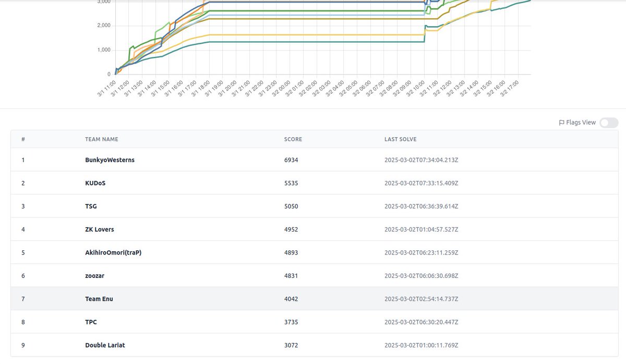Click the last solve time 2025-03-02T06:23:11.259Z
626x364 pixels.
[x=421, y=252]
